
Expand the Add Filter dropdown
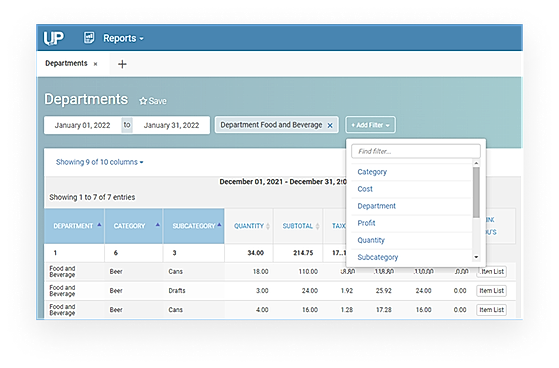click(370, 125)
